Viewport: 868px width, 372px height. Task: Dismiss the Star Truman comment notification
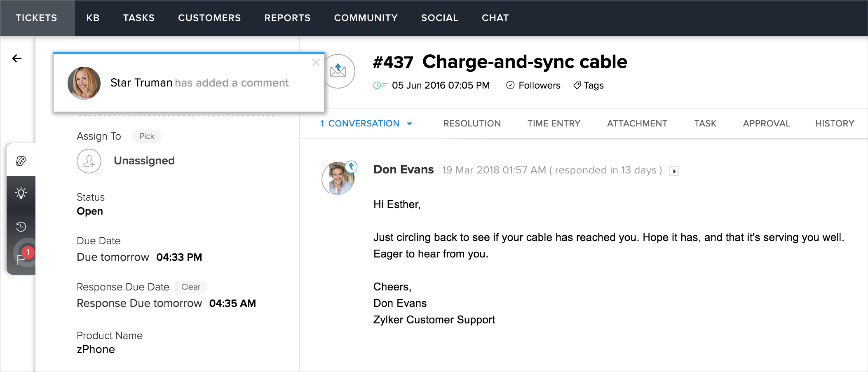316,63
